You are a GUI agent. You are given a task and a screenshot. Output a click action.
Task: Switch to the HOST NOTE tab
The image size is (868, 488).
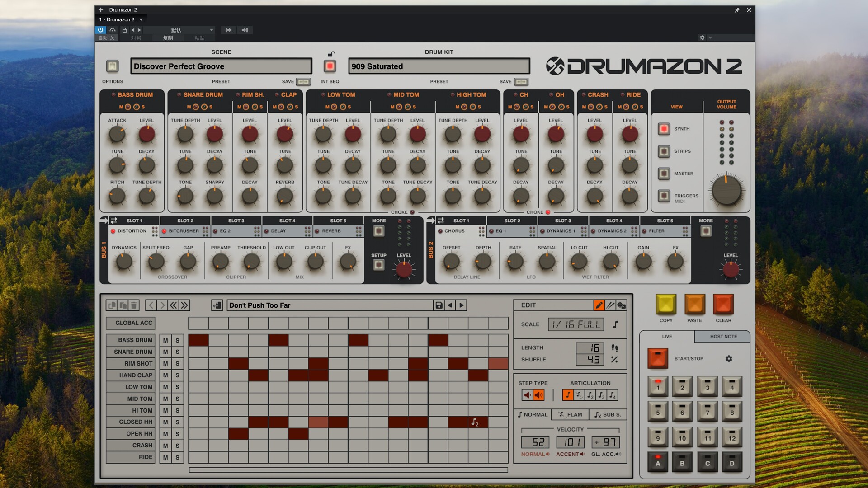pyautogui.click(x=723, y=337)
